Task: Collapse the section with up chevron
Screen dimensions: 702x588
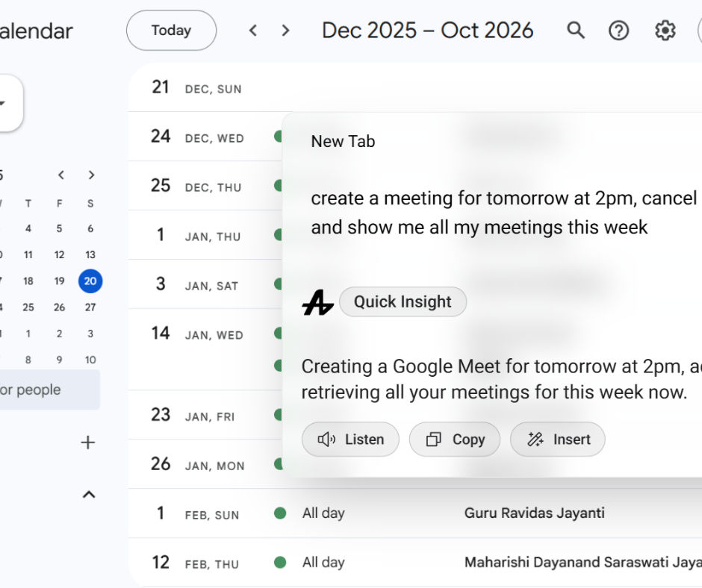Action: coord(88,494)
